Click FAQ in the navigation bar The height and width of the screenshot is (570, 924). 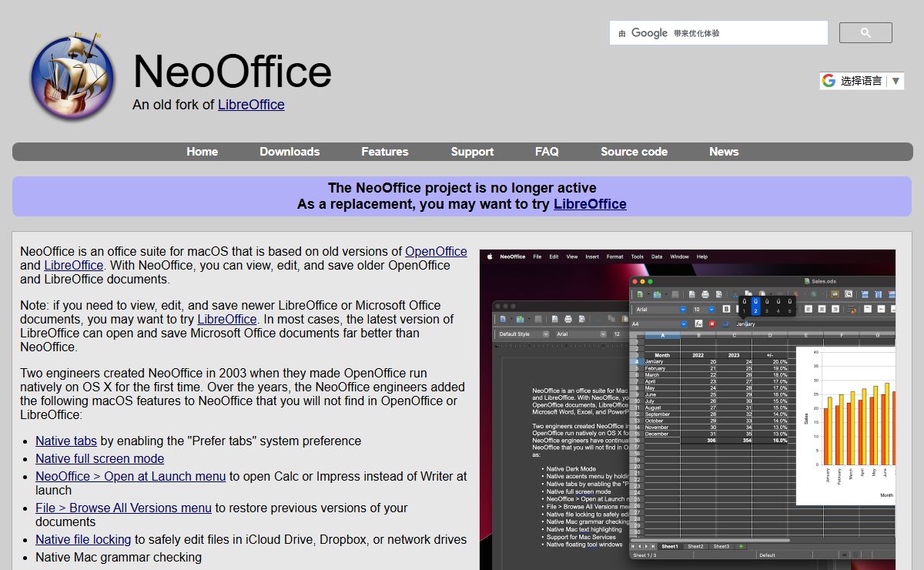click(547, 152)
